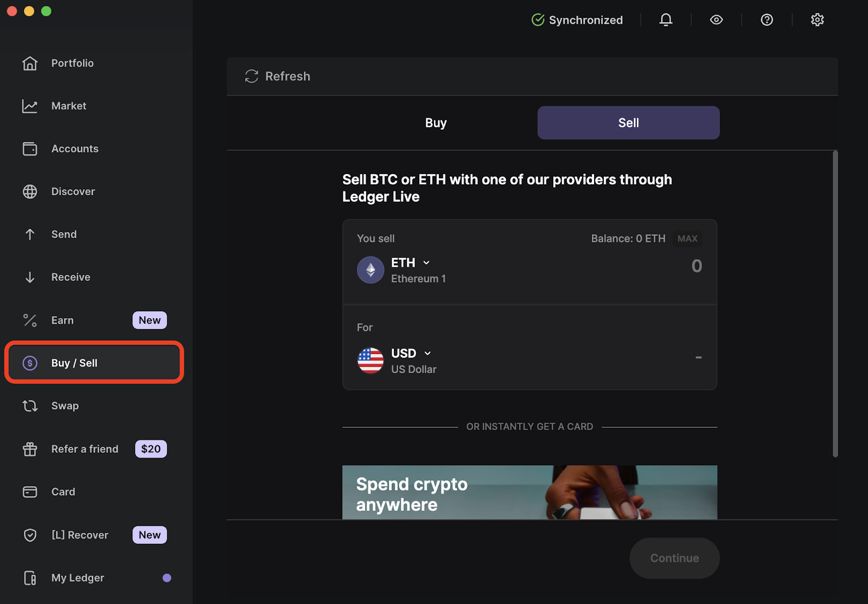Click the Send icon in sidebar
The width and height of the screenshot is (868, 604).
(x=30, y=234)
